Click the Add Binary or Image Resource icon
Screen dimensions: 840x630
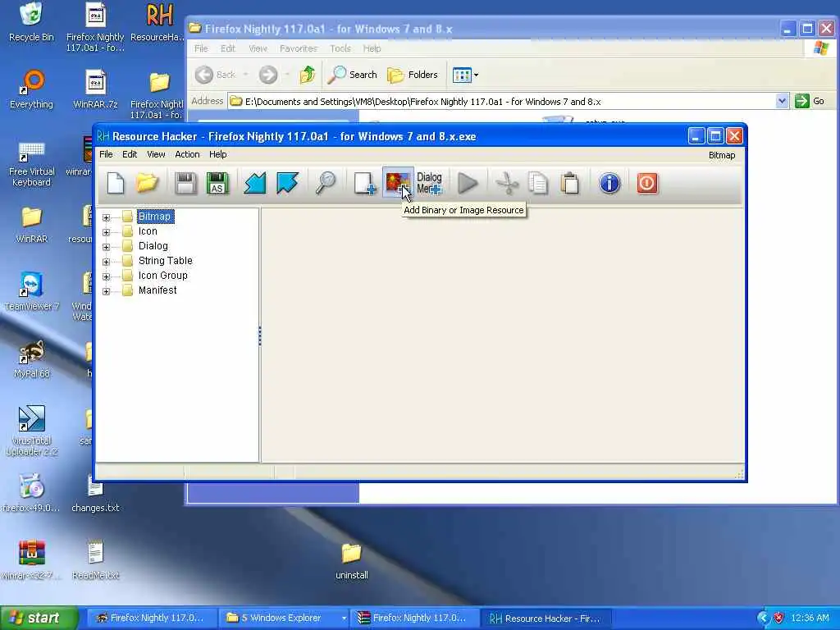pos(398,183)
